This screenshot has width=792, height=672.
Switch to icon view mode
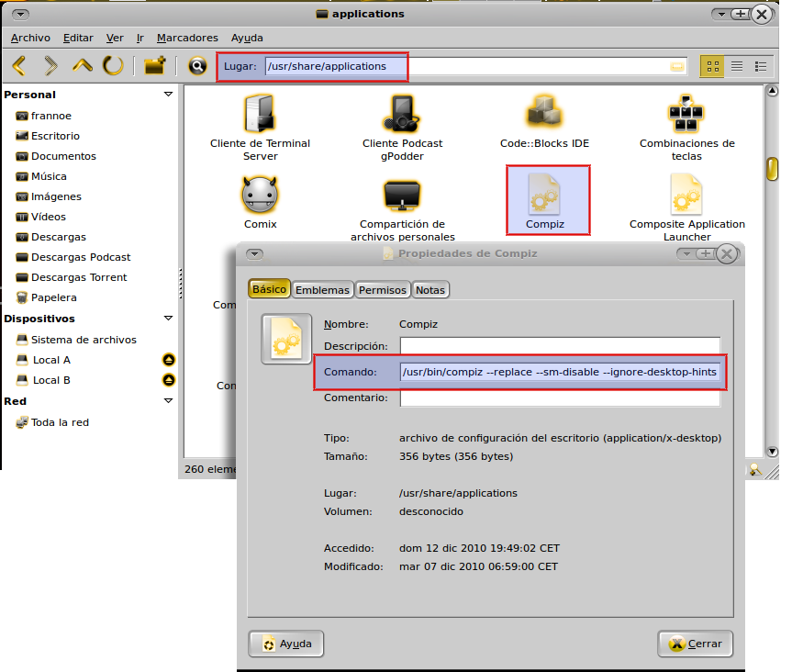(713, 66)
